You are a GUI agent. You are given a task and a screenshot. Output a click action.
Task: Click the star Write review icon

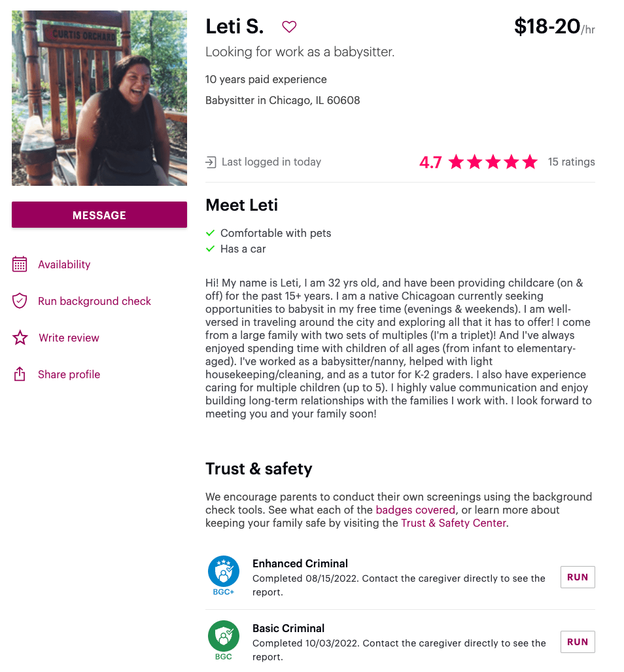point(20,338)
